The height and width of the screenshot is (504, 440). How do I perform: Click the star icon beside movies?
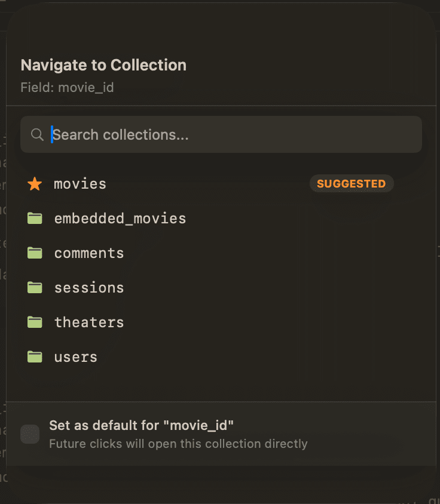34,183
